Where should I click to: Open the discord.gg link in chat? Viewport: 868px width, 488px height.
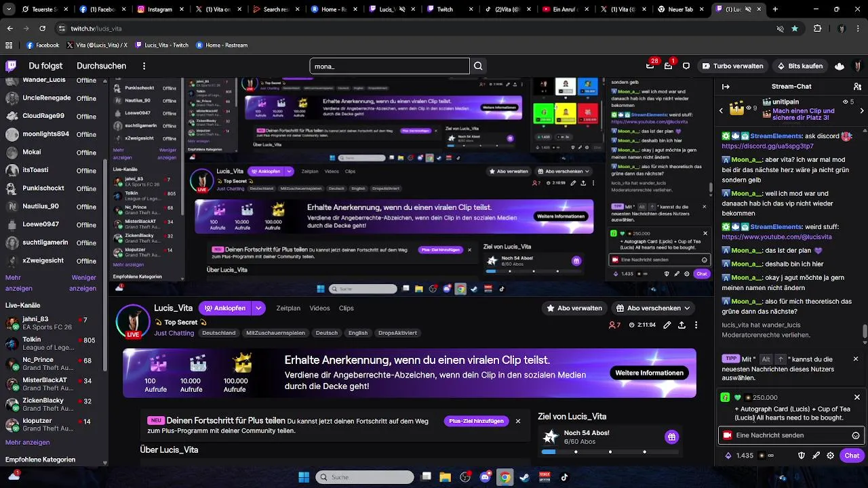[768, 146]
